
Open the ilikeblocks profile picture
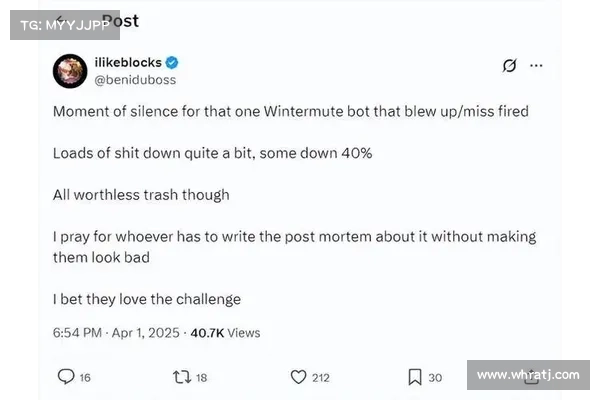coord(70,70)
